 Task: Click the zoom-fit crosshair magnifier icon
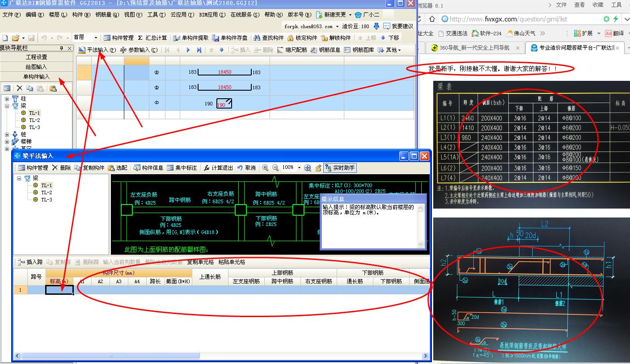[x=308, y=168]
